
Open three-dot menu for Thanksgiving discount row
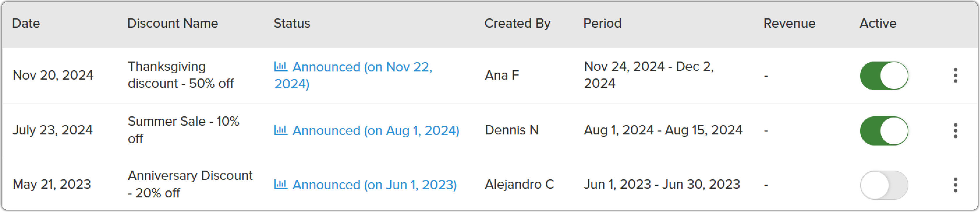pyautogui.click(x=955, y=76)
